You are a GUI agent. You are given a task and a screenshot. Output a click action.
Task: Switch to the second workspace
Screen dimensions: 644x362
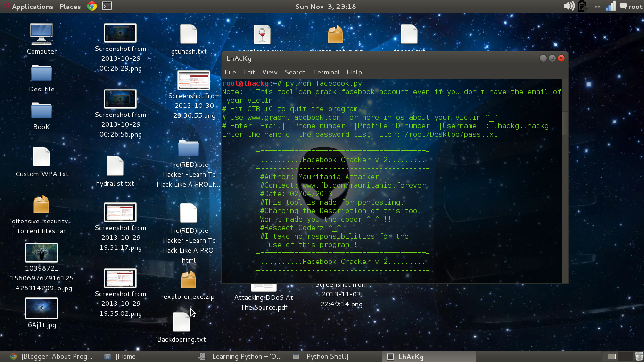click(x=626, y=356)
